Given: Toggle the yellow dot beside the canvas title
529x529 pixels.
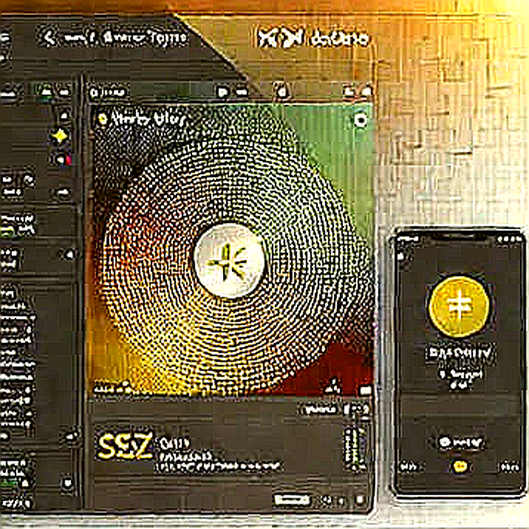Looking at the screenshot, I should pyautogui.click(x=102, y=119).
